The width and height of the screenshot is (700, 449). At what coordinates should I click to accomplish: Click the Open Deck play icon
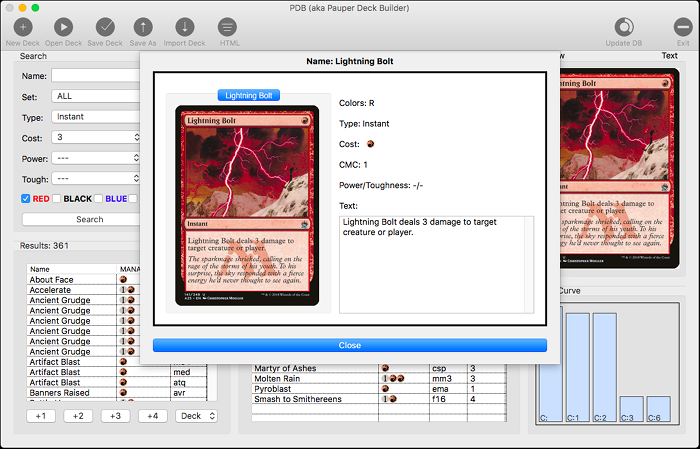(63, 27)
